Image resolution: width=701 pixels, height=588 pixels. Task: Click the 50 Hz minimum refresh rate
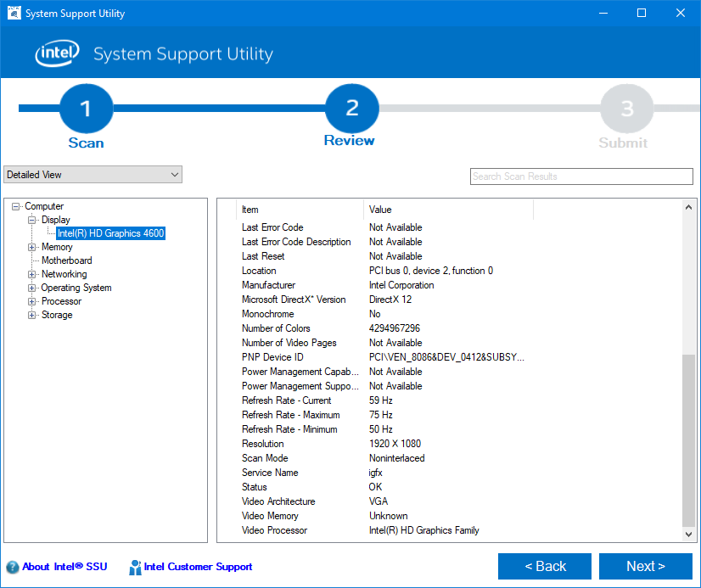coord(381,429)
